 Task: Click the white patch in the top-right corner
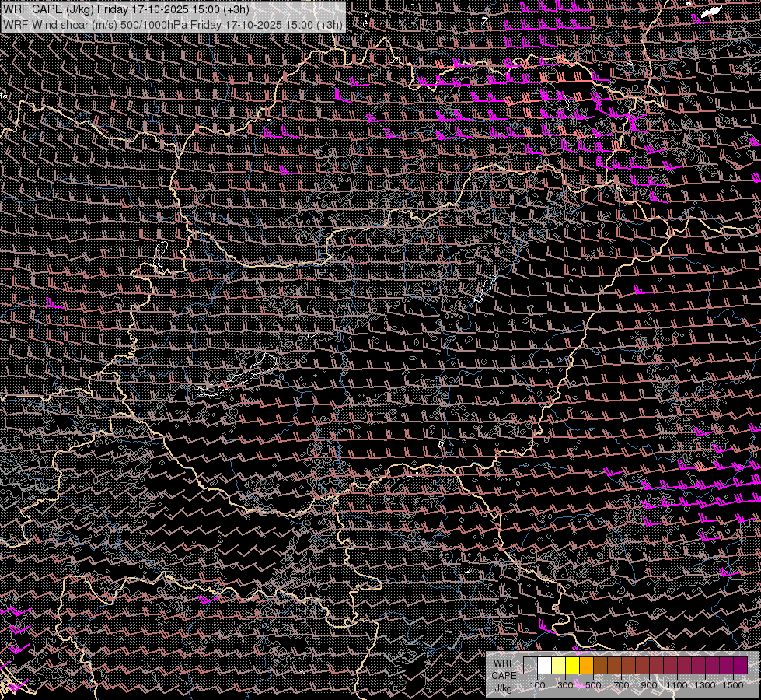tap(710, 12)
